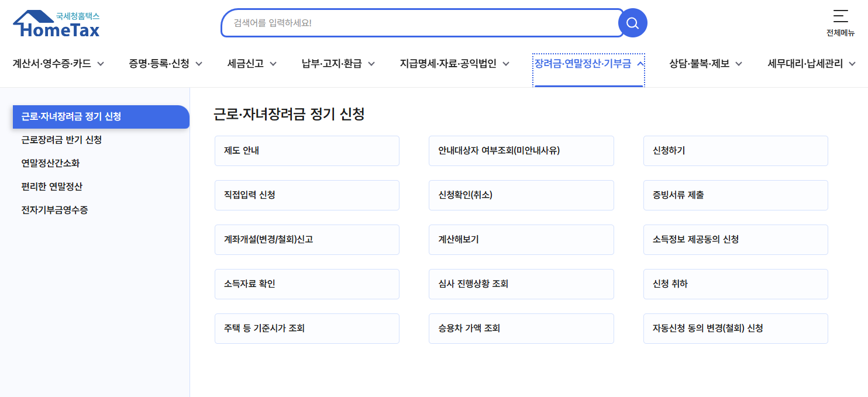Click 신청확인(취소) to check application status
Screen dimensions: 868x397
coord(521,195)
